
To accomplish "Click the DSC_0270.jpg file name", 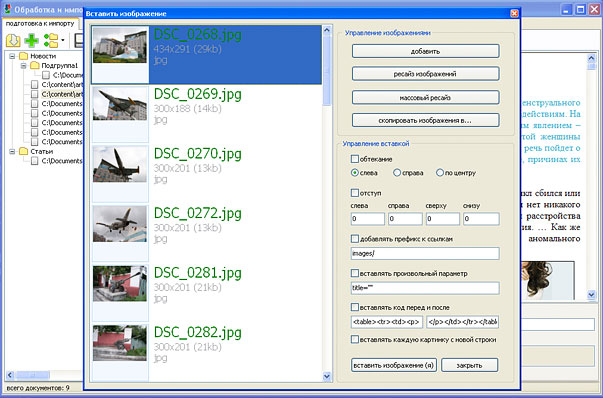I will pyautogui.click(x=198, y=154).
